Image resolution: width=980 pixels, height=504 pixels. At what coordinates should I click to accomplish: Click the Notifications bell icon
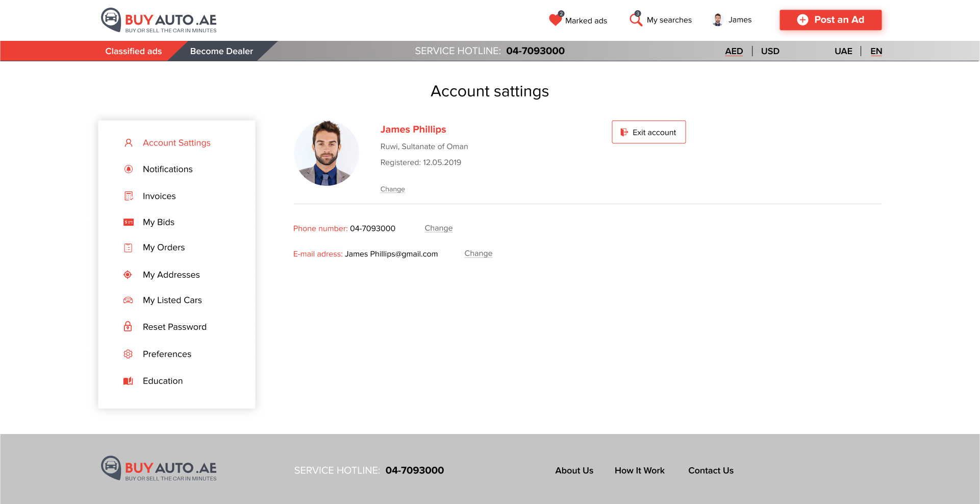point(129,169)
